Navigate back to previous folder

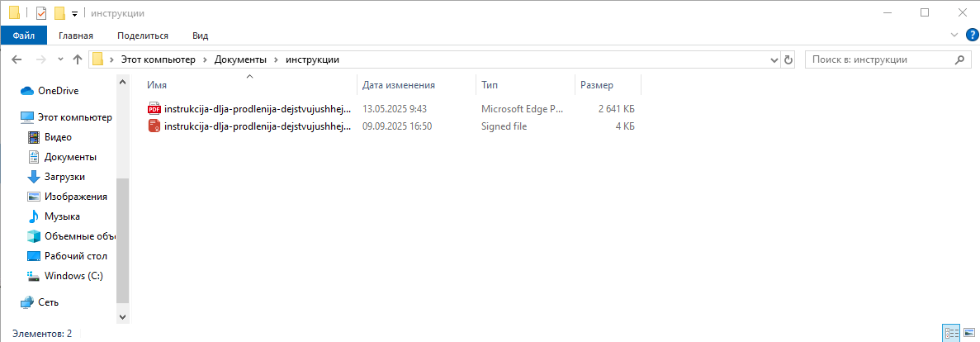tap(17, 59)
